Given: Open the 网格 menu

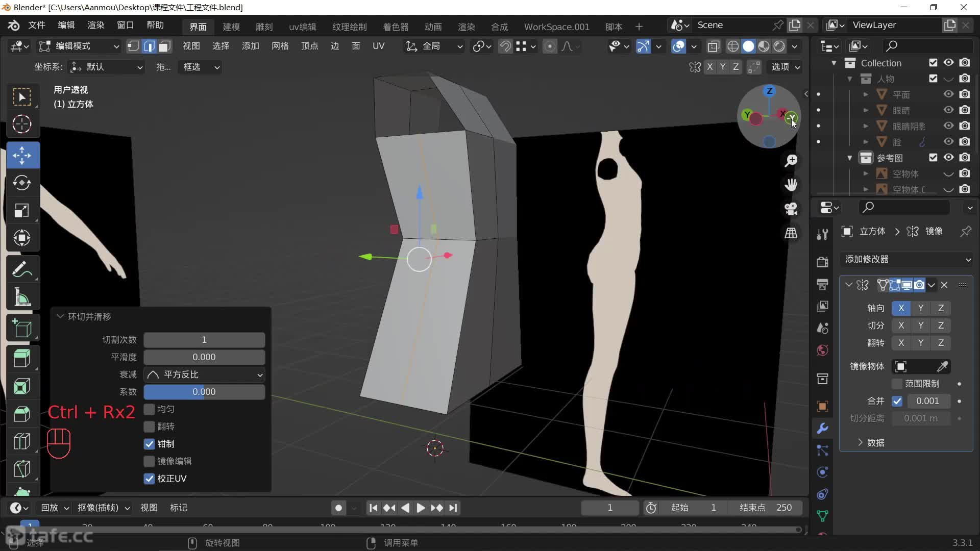Looking at the screenshot, I should [x=280, y=46].
